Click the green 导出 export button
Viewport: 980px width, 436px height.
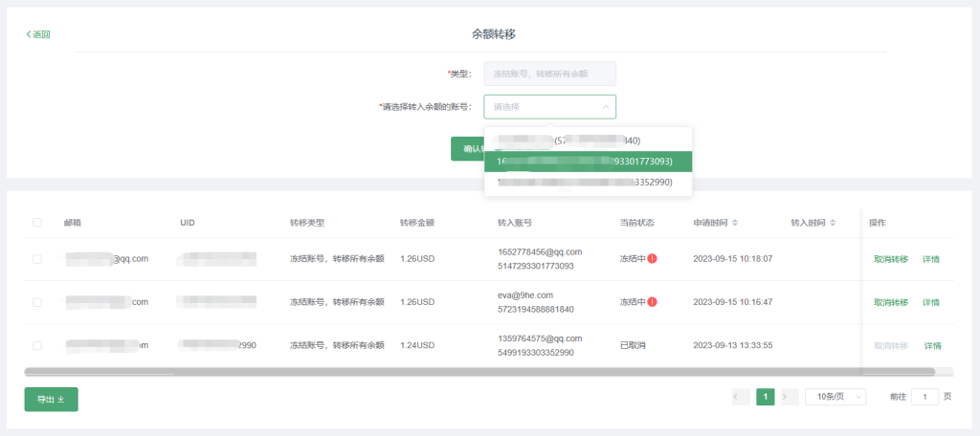click(51, 400)
